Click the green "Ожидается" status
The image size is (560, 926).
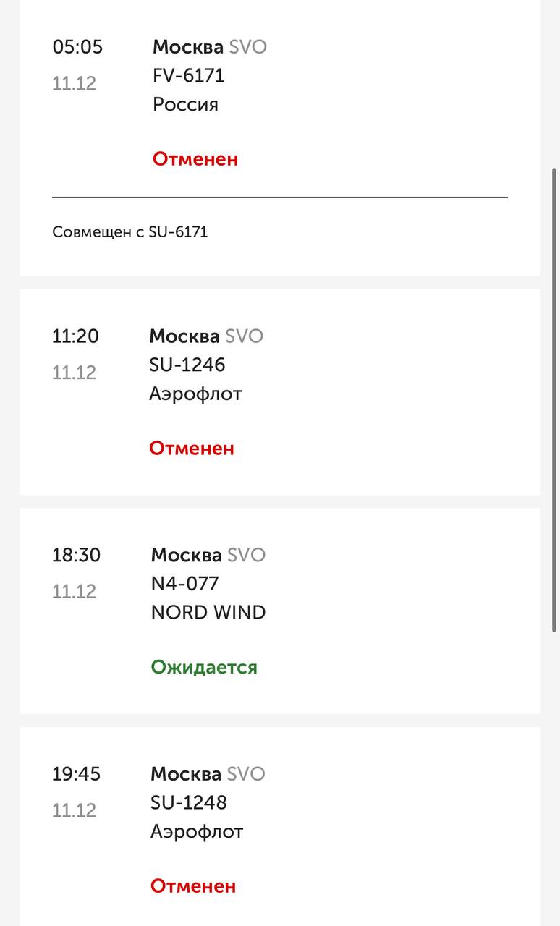pos(204,667)
